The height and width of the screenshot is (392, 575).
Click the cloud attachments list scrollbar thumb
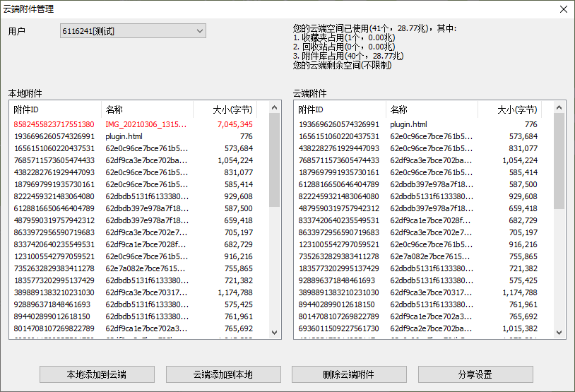[x=559, y=162]
